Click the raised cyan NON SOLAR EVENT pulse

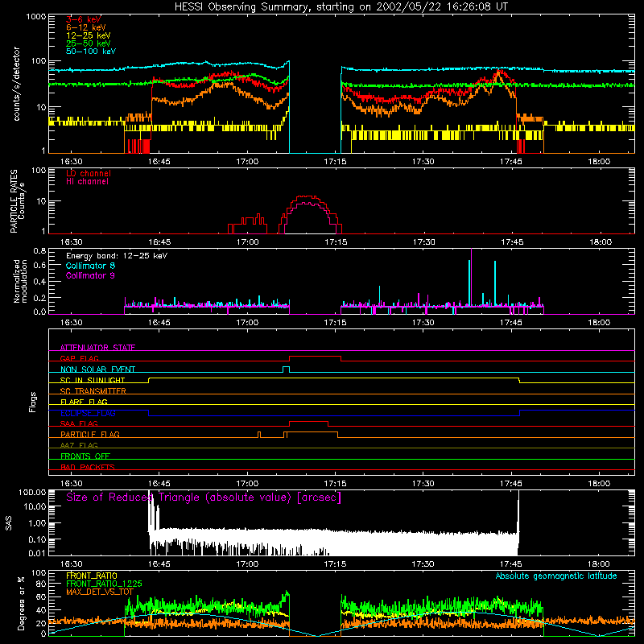[x=287, y=367]
